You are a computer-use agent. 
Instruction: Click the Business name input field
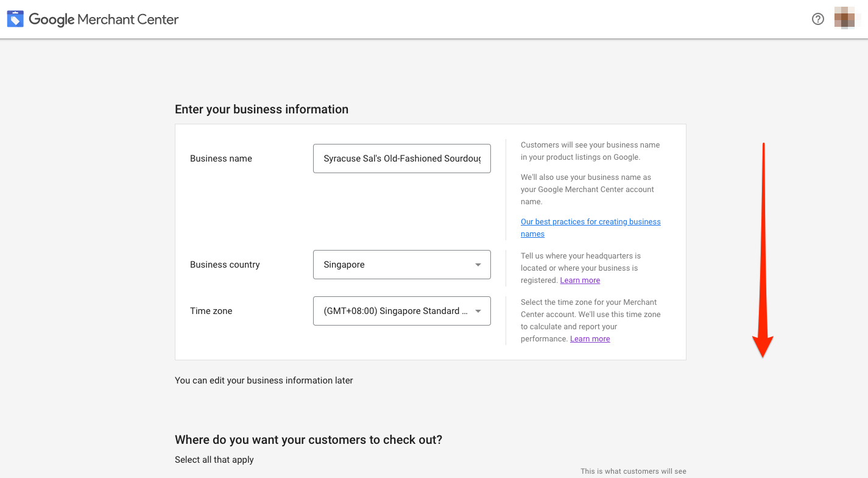pyautogui.click(x=402, y=159)
